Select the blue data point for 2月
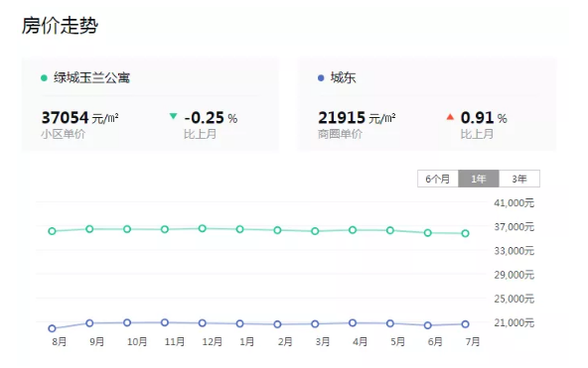Viewport: 588px width, 368px height. tap(277, 324)
